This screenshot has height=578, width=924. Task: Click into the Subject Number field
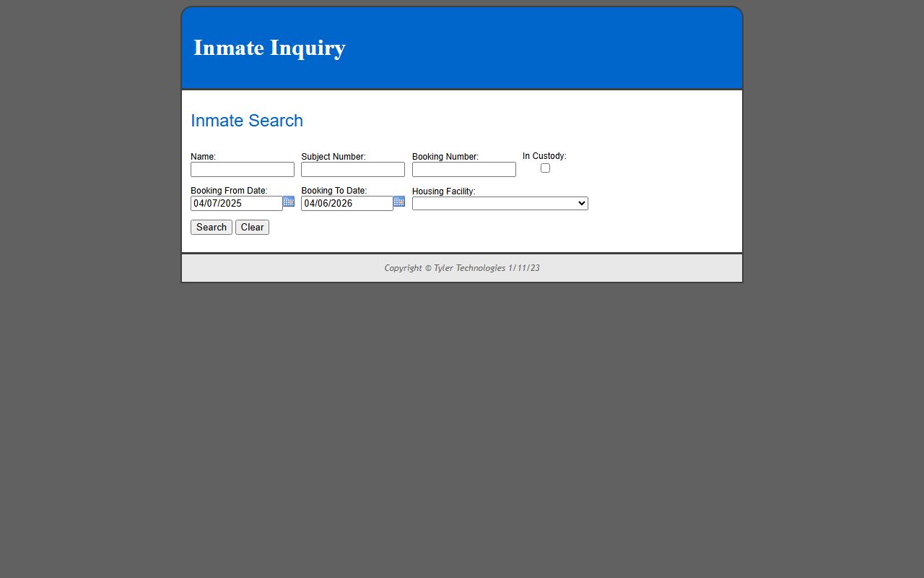pos(353,170)
